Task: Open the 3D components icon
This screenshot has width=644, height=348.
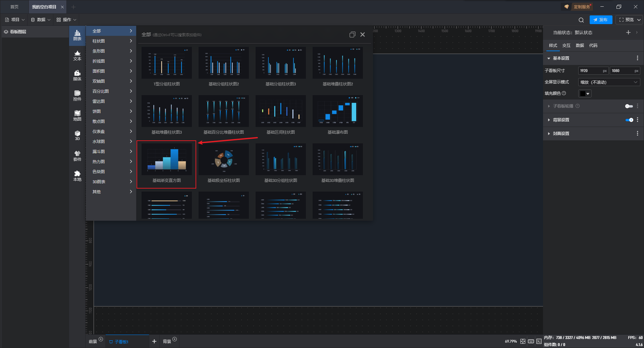Action: click(77, 135)
